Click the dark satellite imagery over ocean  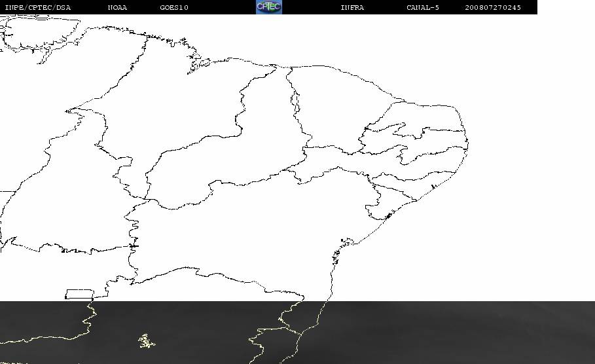coord(458,334)
